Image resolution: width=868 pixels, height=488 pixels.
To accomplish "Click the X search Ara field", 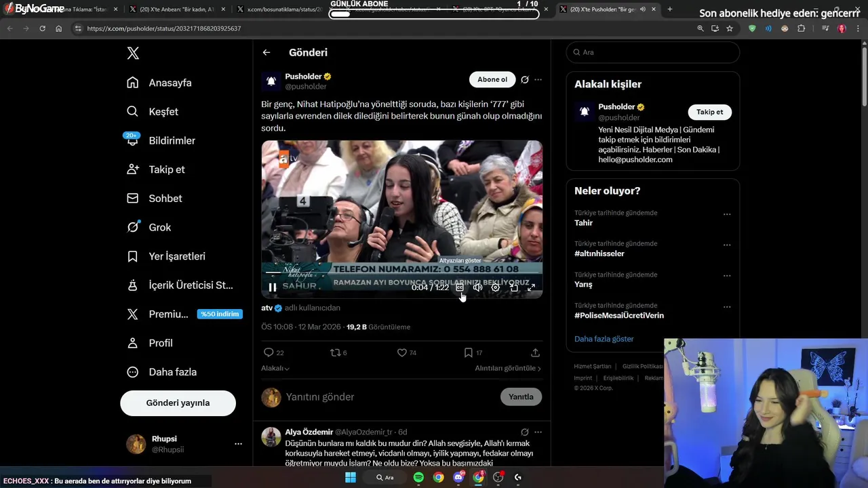I will point(652,52).
